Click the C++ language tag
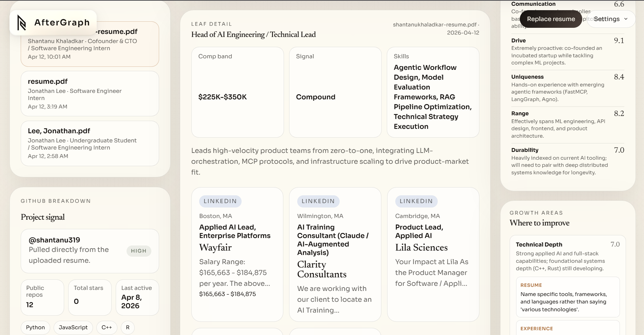This screenshot has height=335, width=644. pos(107,327)
